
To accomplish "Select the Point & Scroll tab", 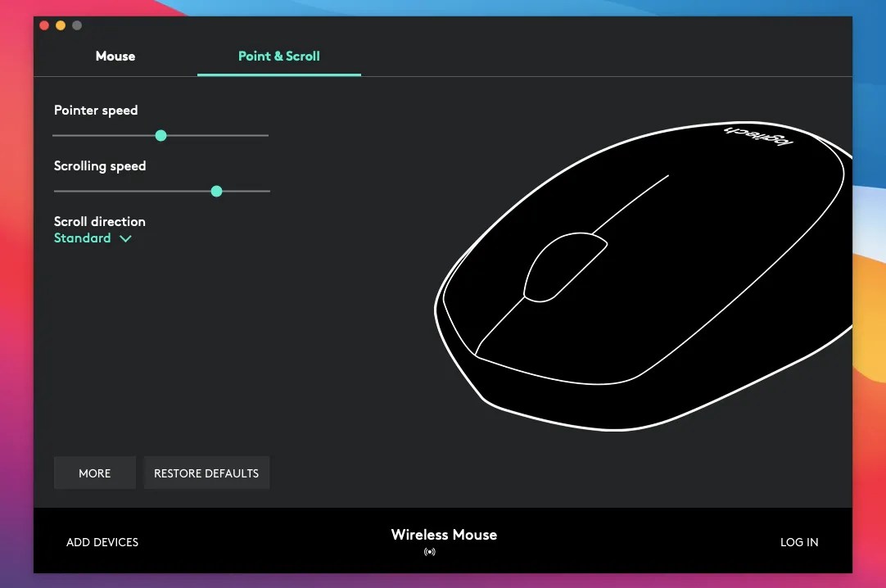I will pyautogui.click(x=278, y=56).
